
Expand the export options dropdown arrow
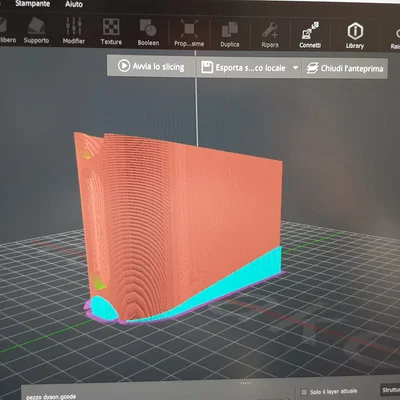click(295, 68)
